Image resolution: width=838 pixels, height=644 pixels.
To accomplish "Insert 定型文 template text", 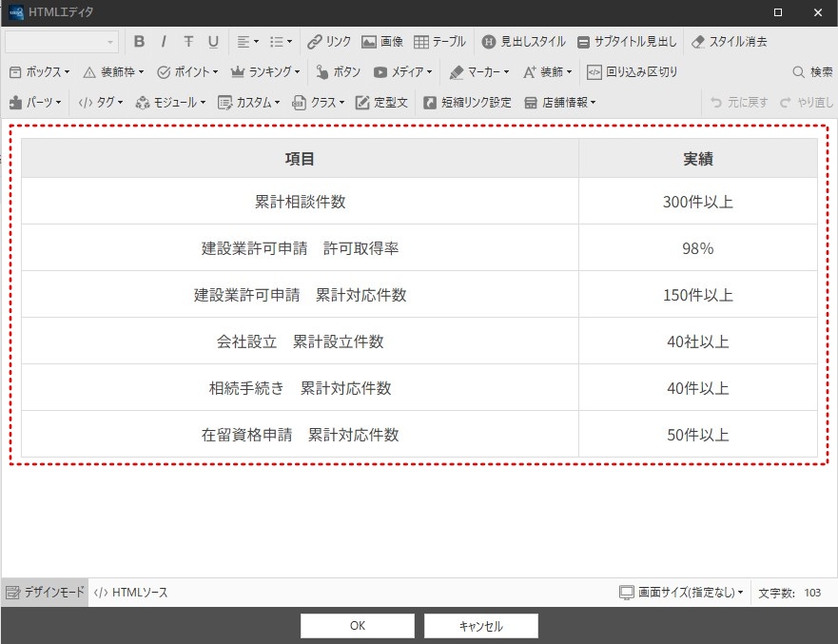I will 381,102.
